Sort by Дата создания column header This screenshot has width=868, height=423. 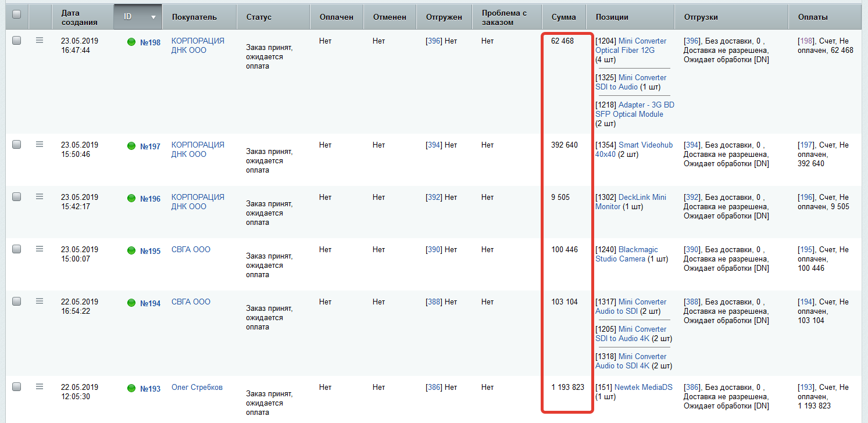point(78,17)
